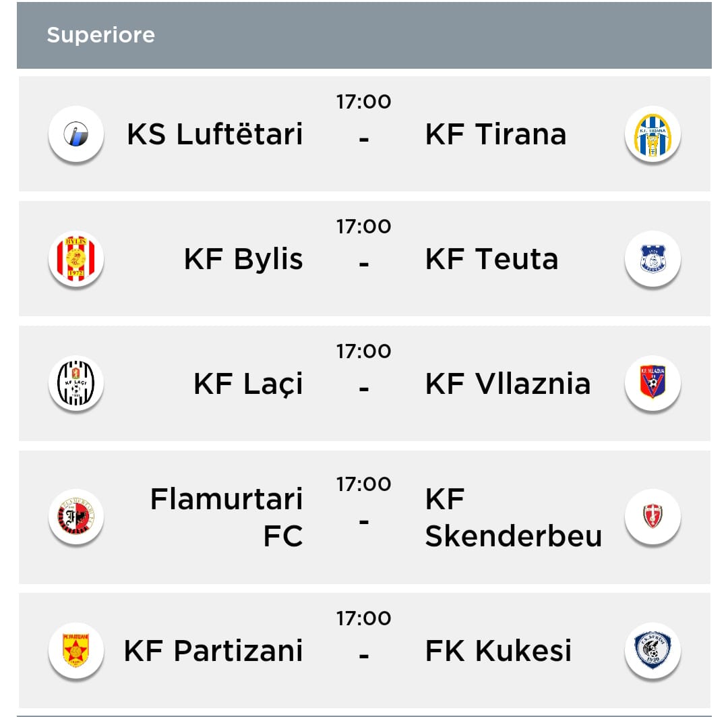The width and height of the screenshot is (728, 717).
Task: Tap the FK Kukesi club emblem
Action: point(653,650)
